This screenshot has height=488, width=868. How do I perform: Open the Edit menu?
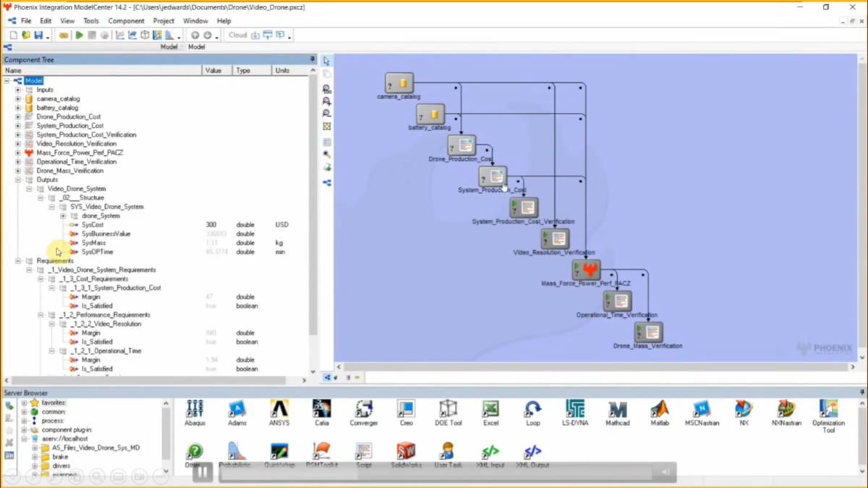46,21
